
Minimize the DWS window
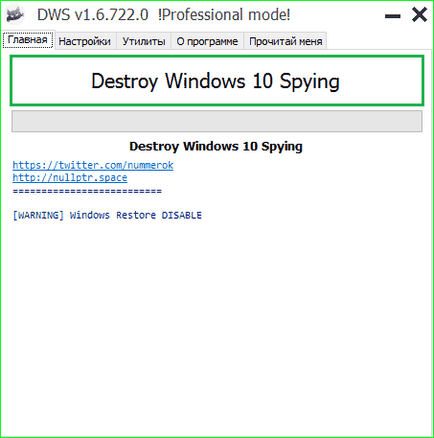(393, 16)
